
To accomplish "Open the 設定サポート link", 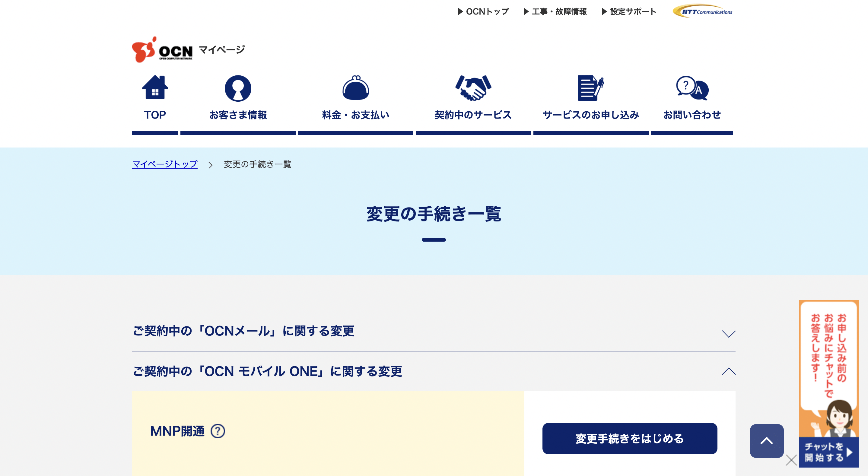I will click(x=629, y=11).
